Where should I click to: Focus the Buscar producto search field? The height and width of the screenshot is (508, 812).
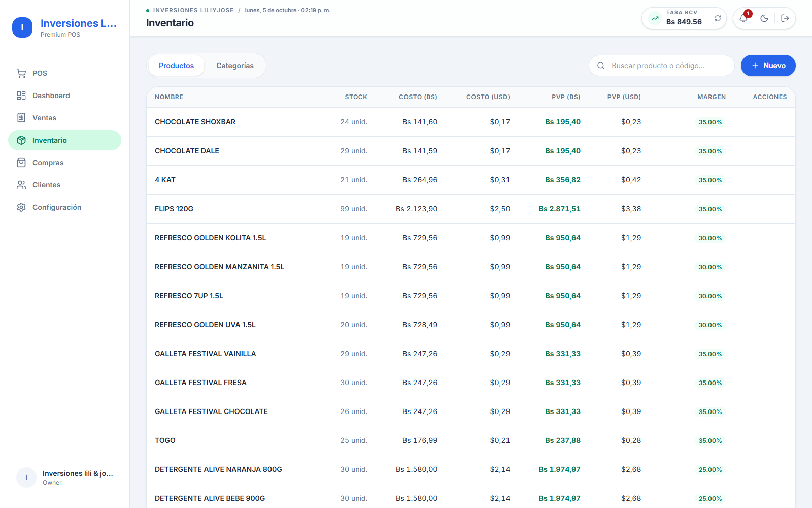click(x=661, y=66)
